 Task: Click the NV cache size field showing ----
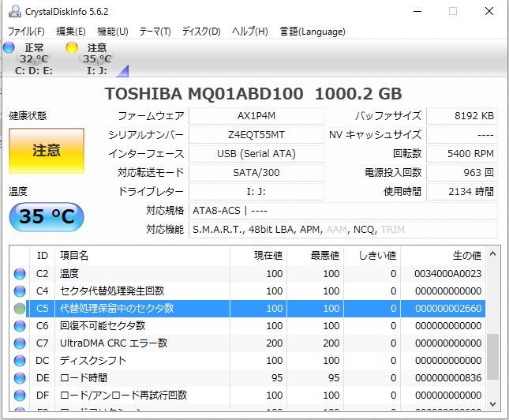(462, 135)
